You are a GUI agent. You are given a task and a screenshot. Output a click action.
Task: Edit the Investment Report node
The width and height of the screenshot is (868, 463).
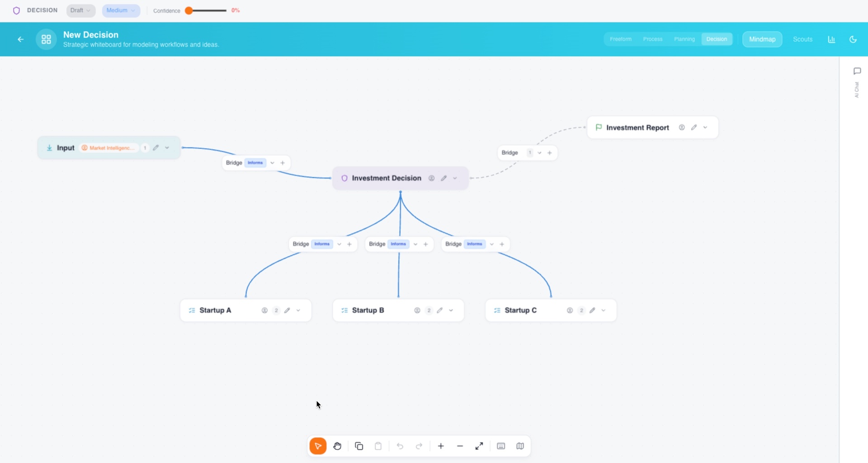[x=694, y=128]
